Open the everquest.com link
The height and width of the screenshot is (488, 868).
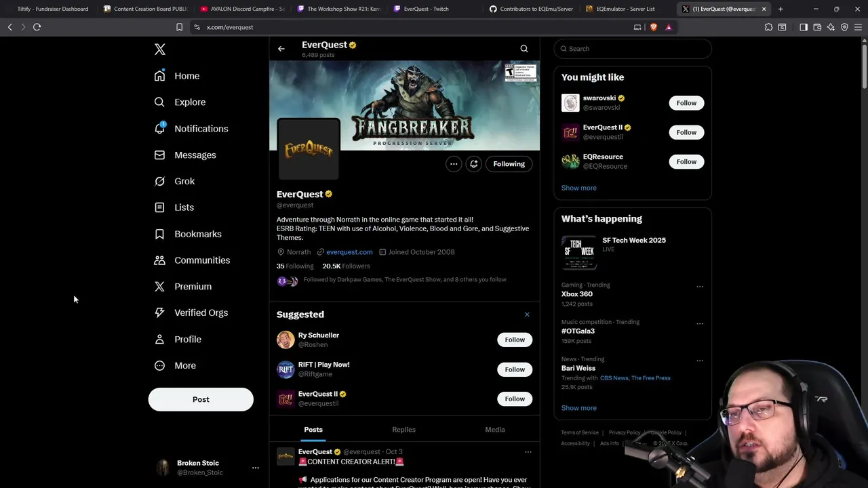(x=349, y=252)
